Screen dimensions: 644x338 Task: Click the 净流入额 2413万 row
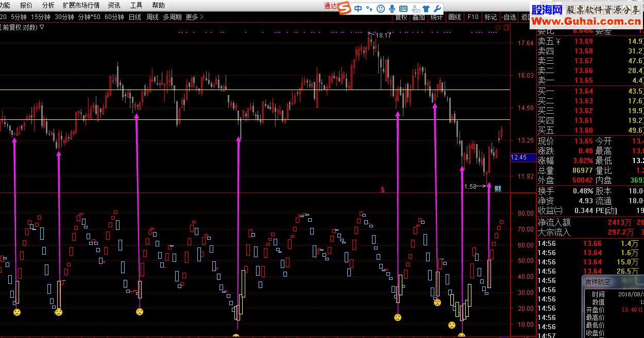(590, 223)
